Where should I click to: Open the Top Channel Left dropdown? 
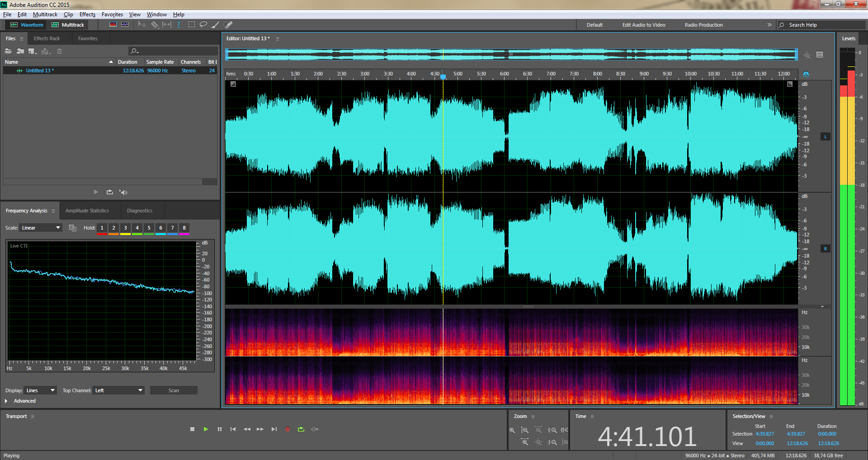coord(118,390)
